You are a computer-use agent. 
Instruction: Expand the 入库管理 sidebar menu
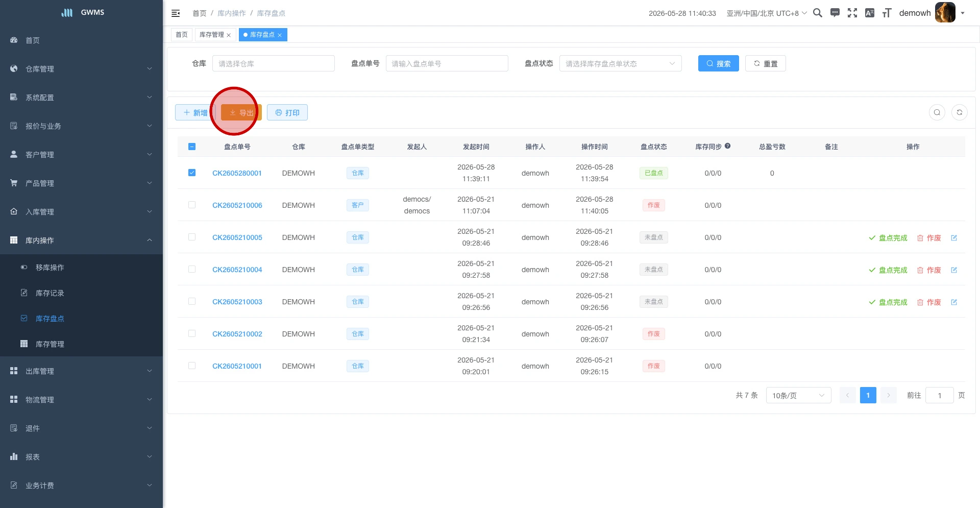pos(81,211)
